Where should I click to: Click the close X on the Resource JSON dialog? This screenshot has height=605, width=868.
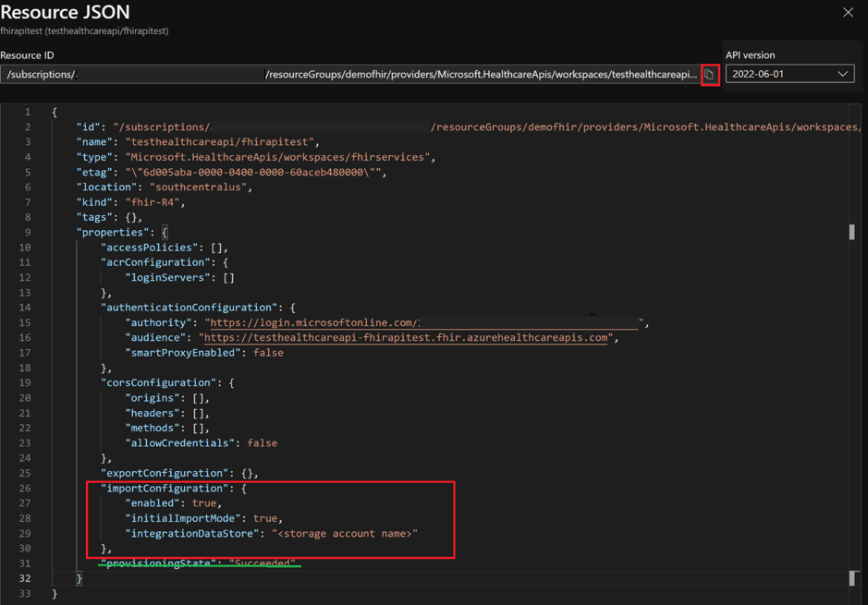click(x=849, y=13)
